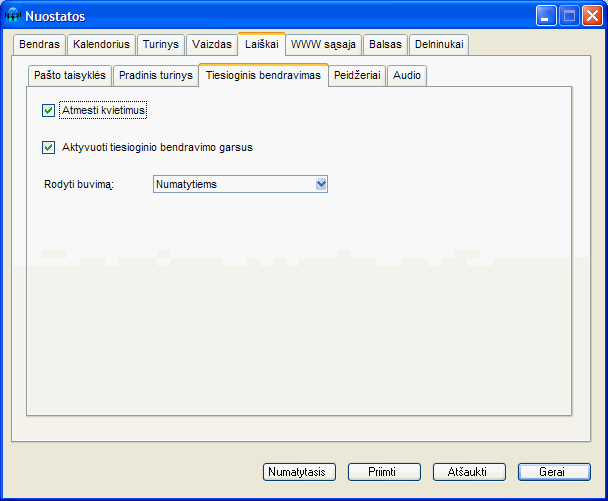608x501 pixels.
Task: Select the Laiškai tab
Action: click(x=262, y=44)
